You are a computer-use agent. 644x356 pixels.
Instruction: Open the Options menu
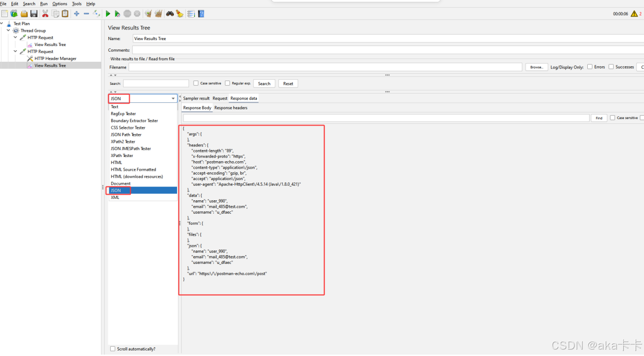59,4
